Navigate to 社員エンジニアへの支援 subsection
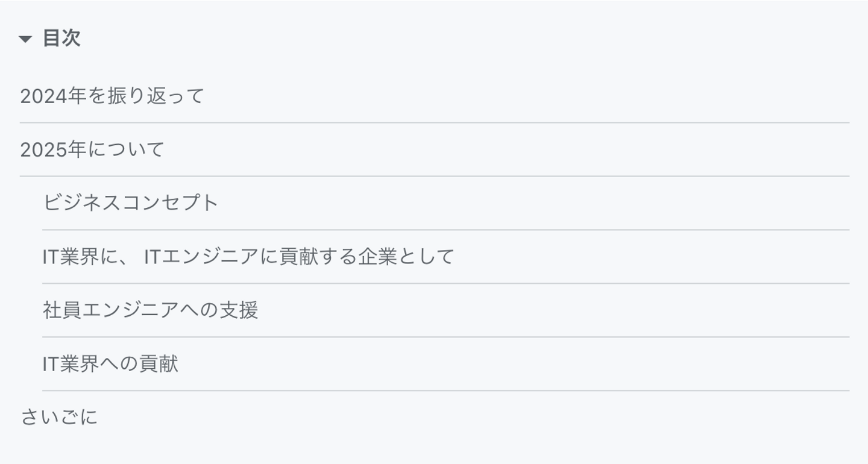 [151, 310]
